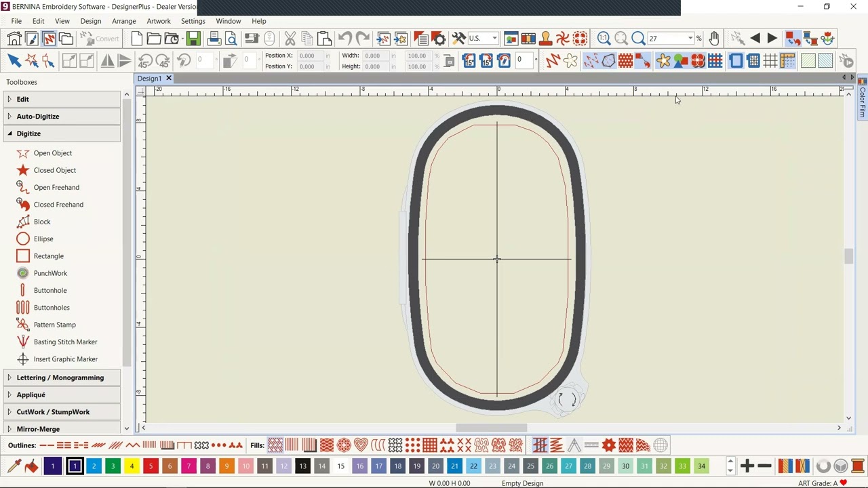Open the Artwork menu
This screenshot has width=868, height=488.
pos(159,21)
